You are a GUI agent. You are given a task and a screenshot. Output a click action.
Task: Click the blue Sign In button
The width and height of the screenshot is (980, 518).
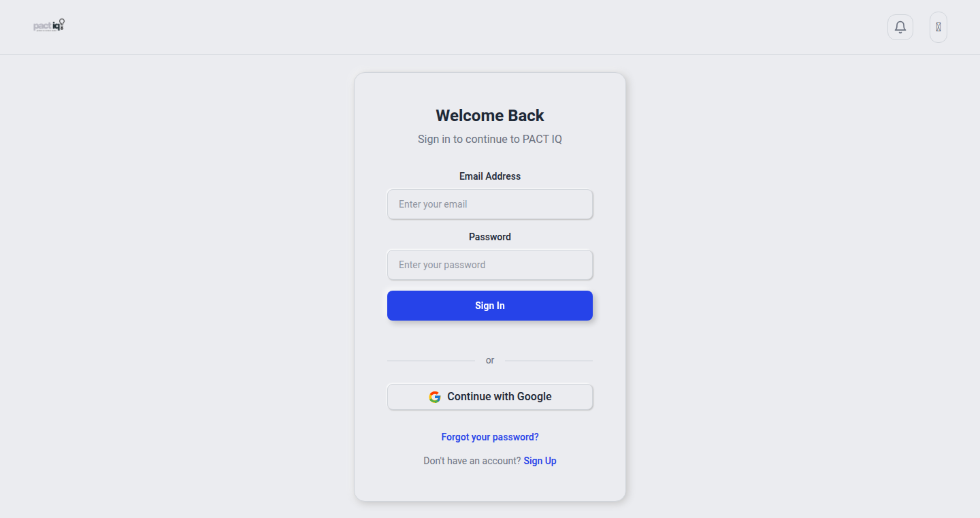490,306
